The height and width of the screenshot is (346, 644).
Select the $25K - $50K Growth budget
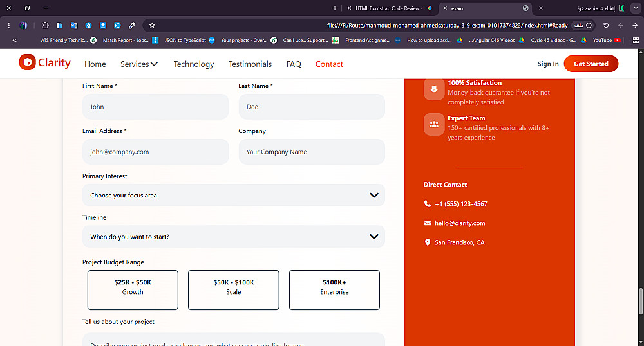click(x=133, y=290)
